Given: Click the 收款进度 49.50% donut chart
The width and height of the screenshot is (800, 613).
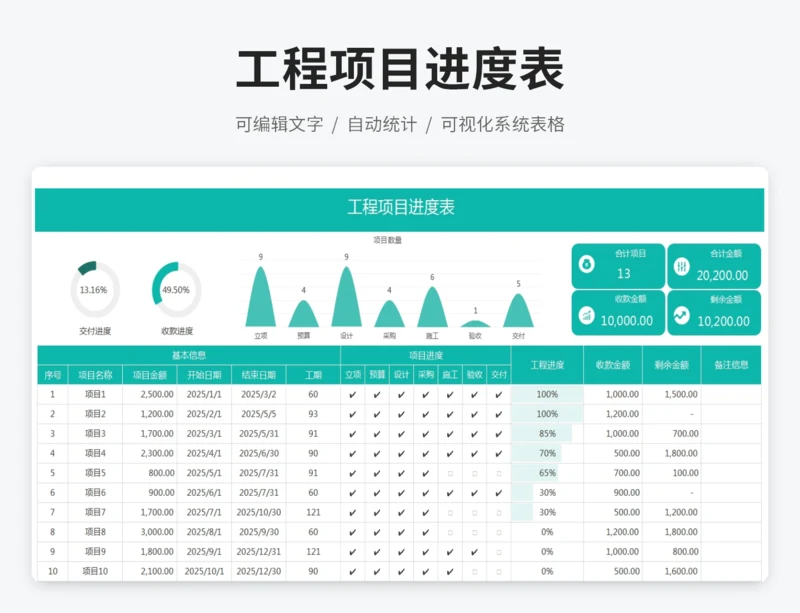Looking at the screenshot, I should click(x=177, y=290).
